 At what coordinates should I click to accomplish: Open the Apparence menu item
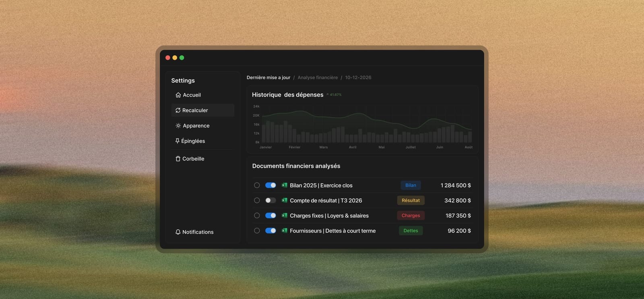coord(203,126)
